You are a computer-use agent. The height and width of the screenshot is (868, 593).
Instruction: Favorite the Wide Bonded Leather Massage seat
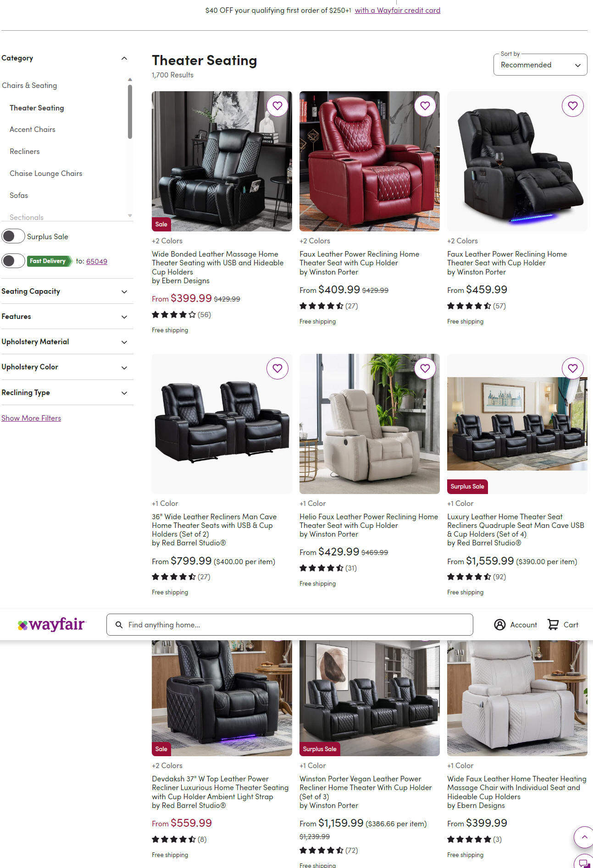point(277,106)
